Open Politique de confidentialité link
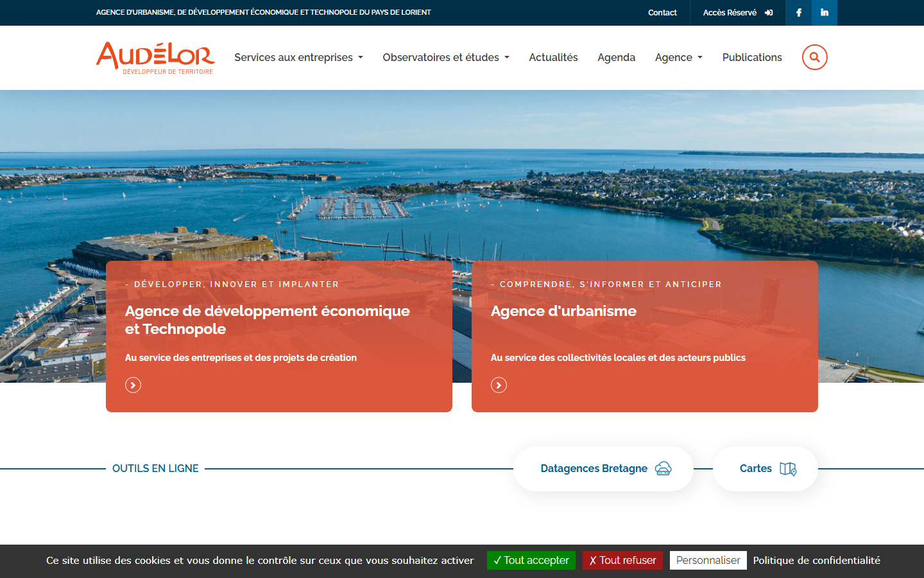This screenshot has height=578, width=924. 816,560
